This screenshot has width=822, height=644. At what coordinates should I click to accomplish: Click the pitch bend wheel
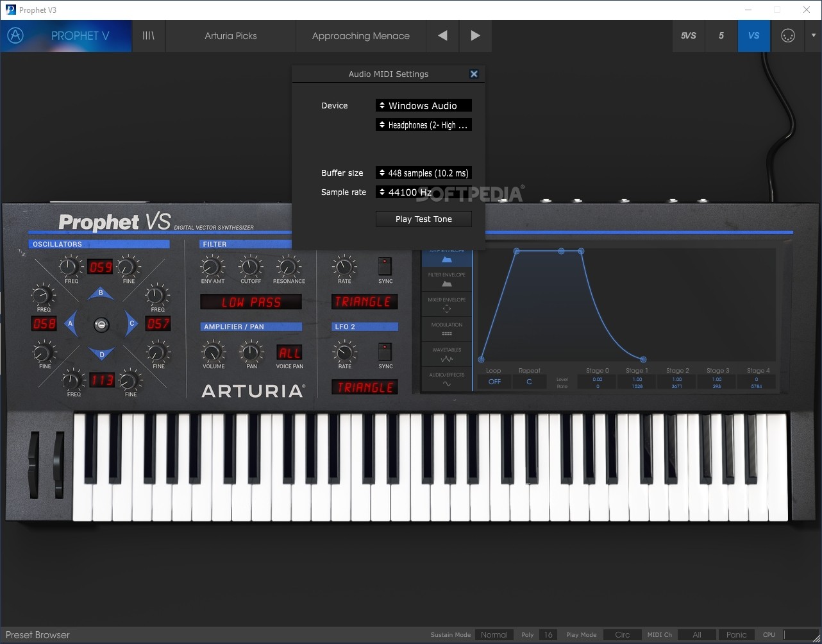(x=33, y=464)
